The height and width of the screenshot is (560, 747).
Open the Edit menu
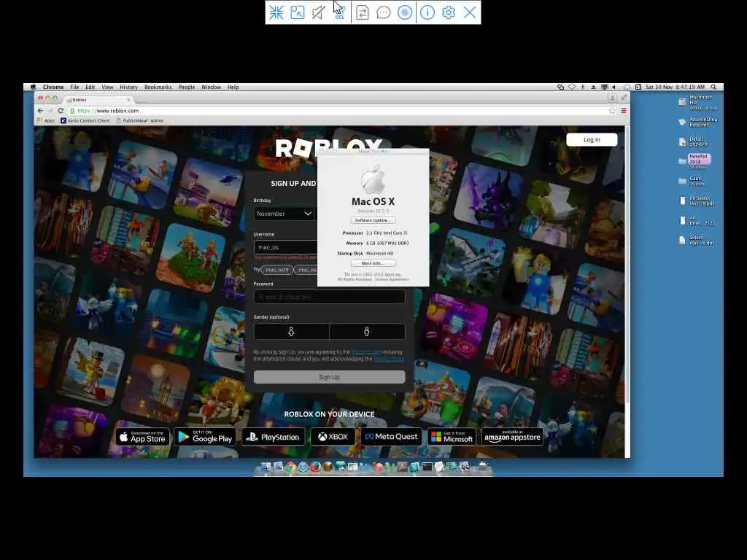(x=90, y=87)
